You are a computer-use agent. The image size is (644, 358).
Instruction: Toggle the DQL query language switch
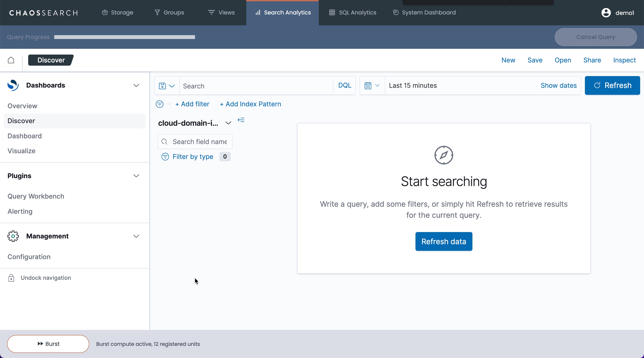click(x=344, y=86)
